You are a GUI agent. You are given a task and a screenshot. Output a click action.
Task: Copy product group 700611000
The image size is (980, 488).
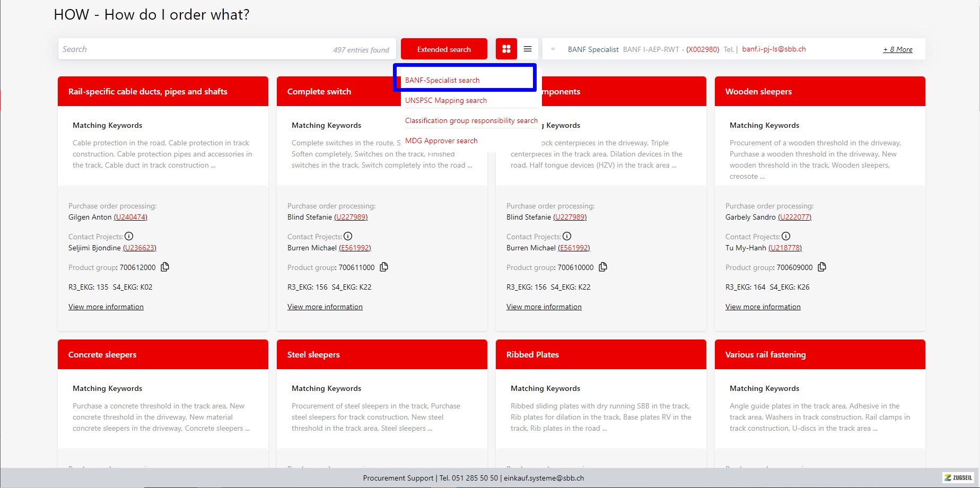(x=384, y=267)
